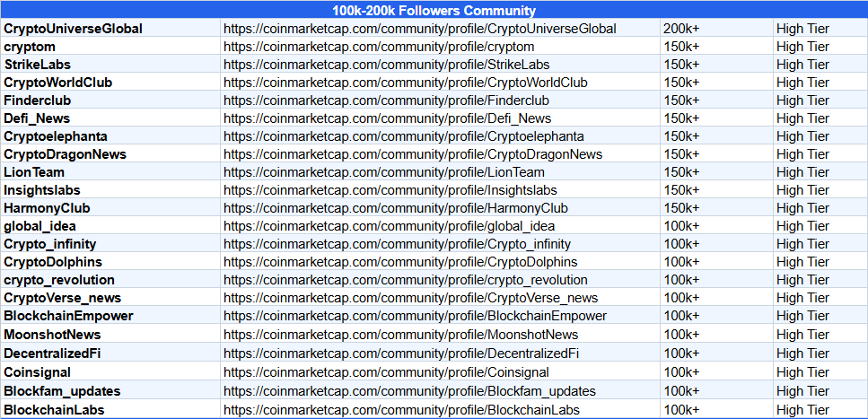Select the Defi_News name cell
The image size is (868, 419).
click(110, 118)
